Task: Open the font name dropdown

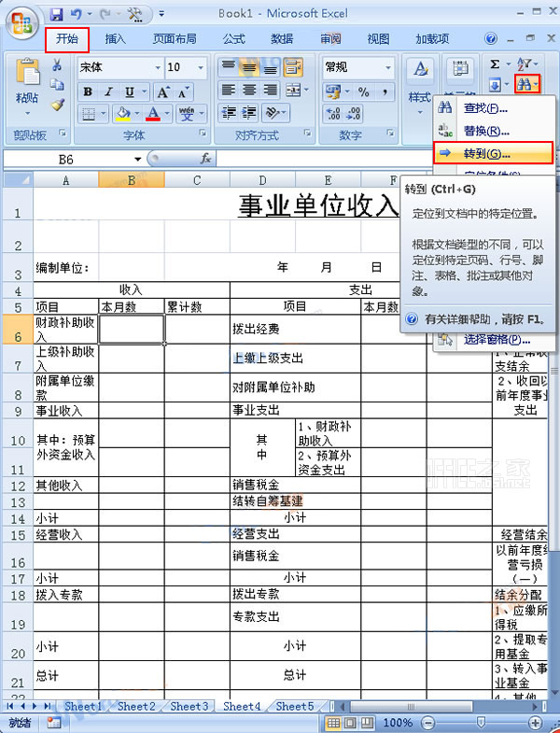Action: tap(154, 68)
